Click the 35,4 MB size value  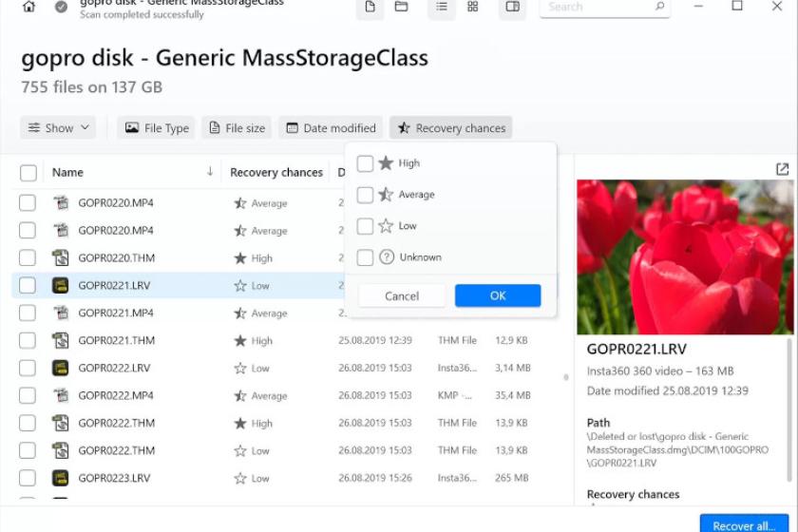tap(512, 395)
